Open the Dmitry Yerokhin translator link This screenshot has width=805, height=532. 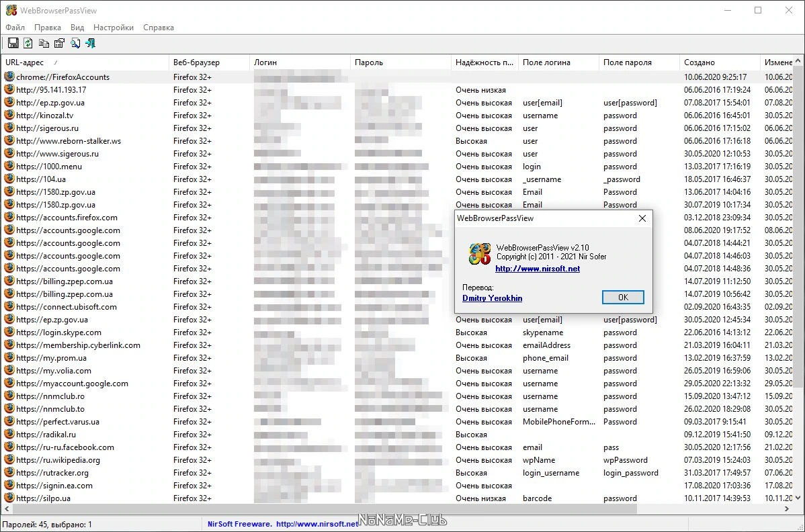click(x=492, y=298)
